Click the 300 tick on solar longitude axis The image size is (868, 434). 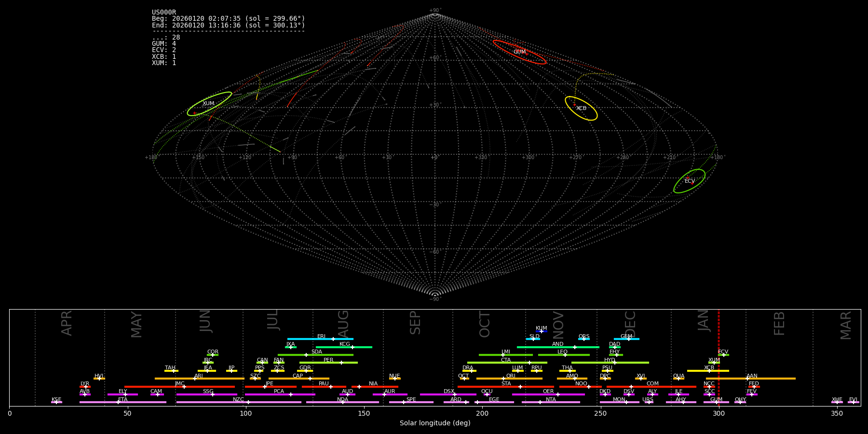719,413
